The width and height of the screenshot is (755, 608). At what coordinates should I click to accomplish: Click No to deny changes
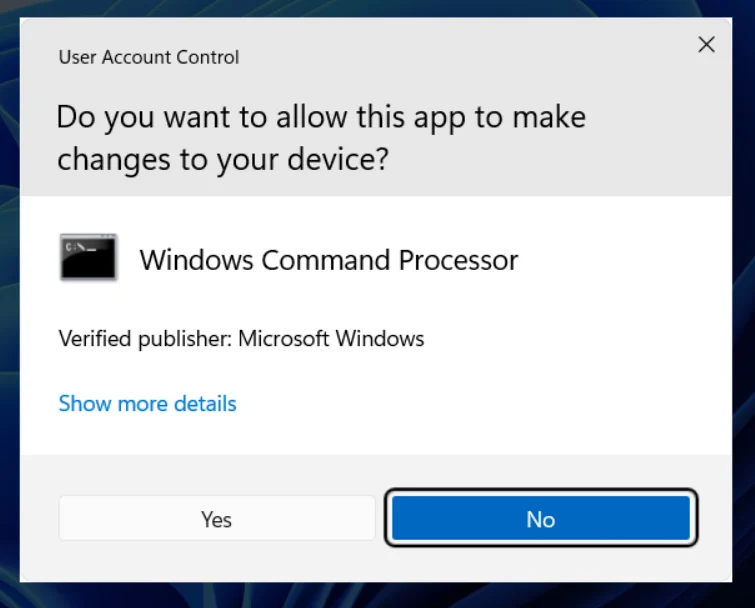(x=541, y=518)
